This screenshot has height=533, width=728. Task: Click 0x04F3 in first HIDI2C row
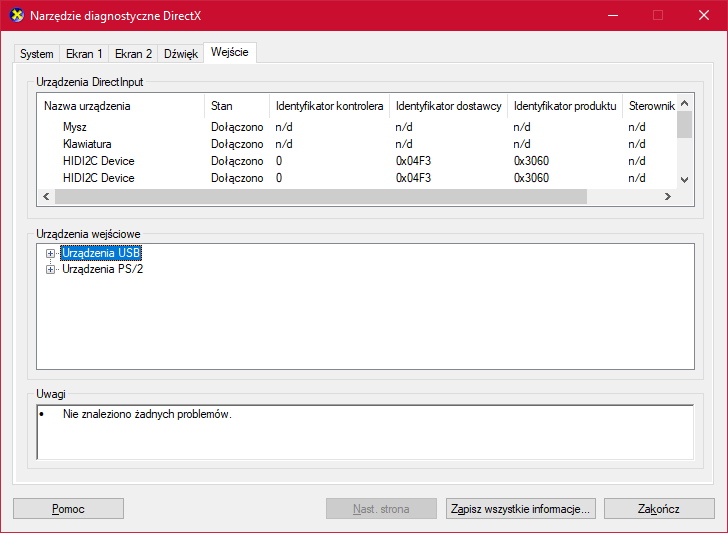tap(413, 161)
